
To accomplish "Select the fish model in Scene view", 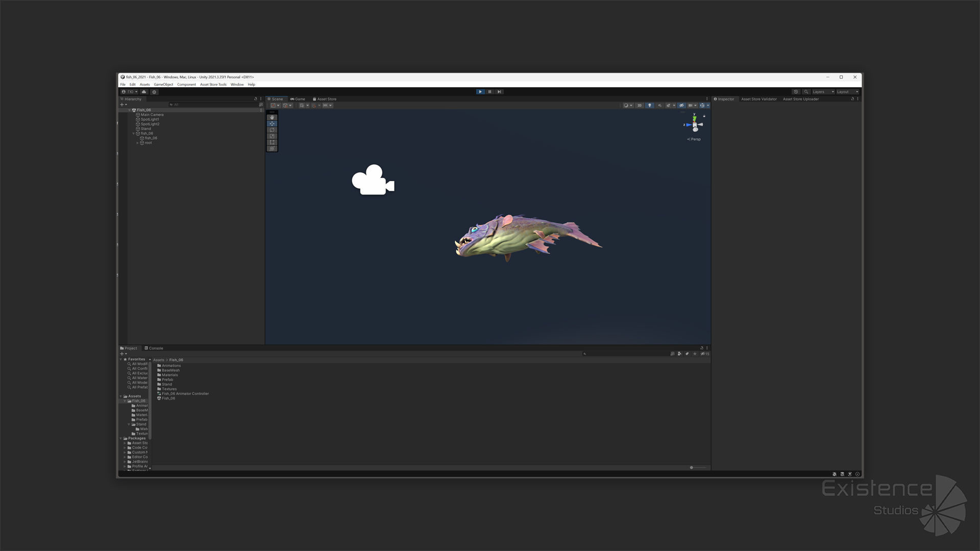I will [x=526, y=237].
